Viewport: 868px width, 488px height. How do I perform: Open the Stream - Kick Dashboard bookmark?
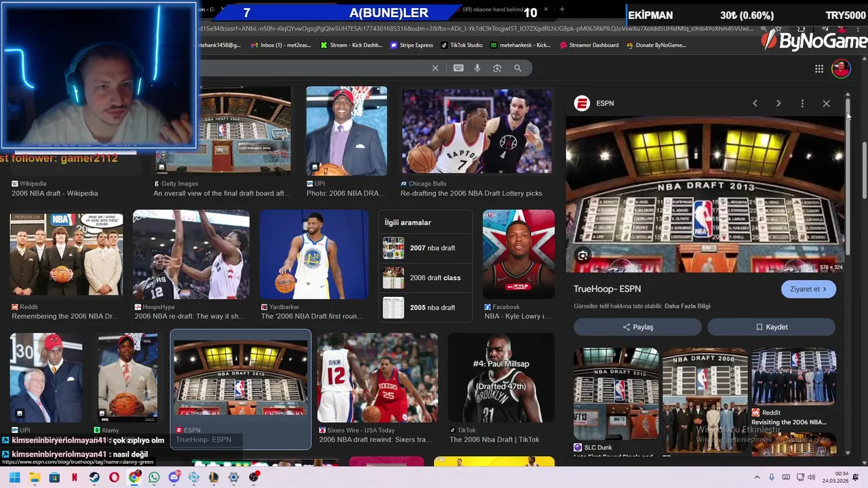click(x=351, y=45)
